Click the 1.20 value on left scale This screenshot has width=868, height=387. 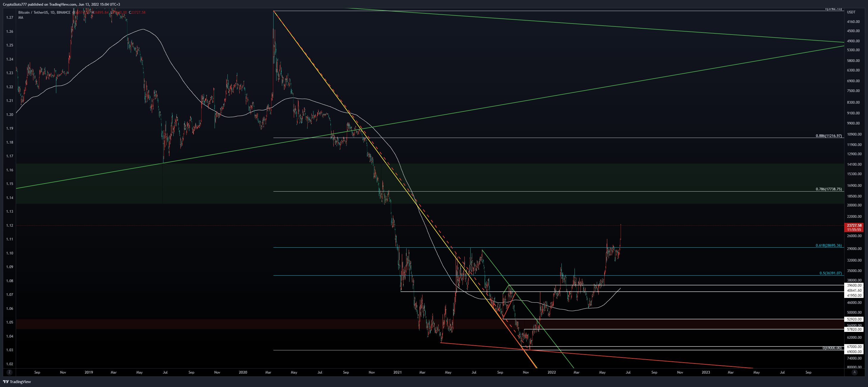coord(10,115)
